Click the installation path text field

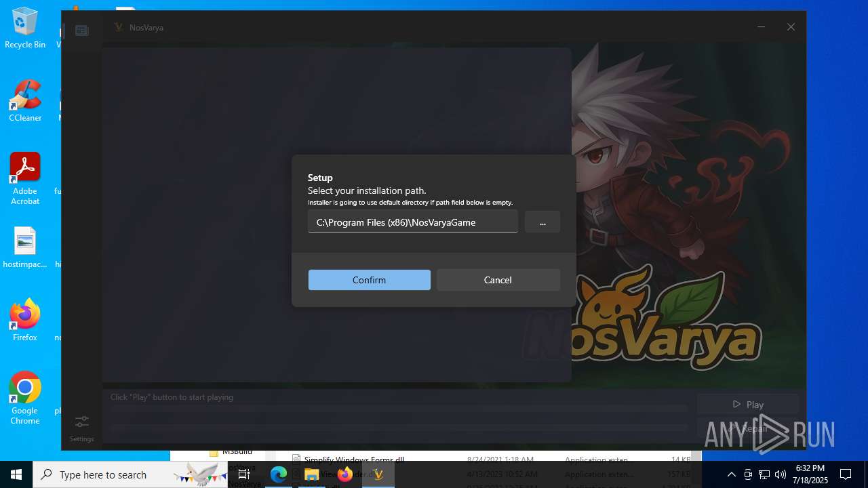coord(412,222)
